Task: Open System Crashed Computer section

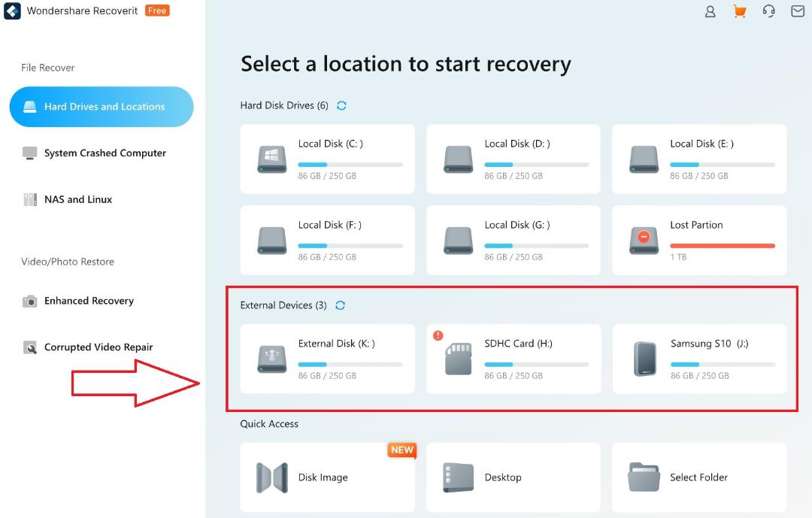Action: point(105,153)
